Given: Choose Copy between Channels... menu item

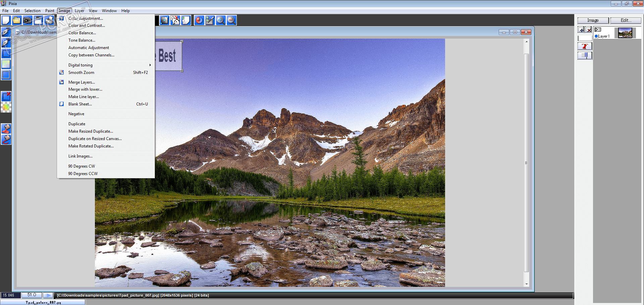Looking at the screenshot, I should tap(106, 55).
